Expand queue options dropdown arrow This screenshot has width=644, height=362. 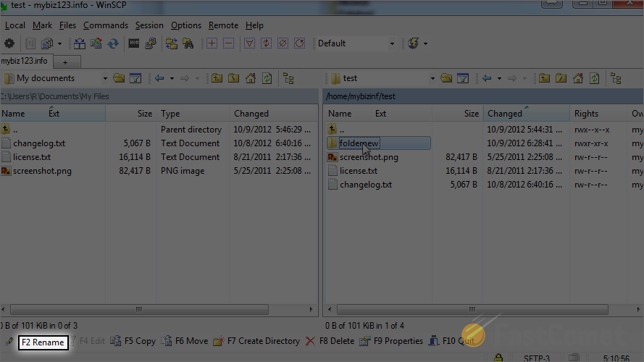pos(425,43)
